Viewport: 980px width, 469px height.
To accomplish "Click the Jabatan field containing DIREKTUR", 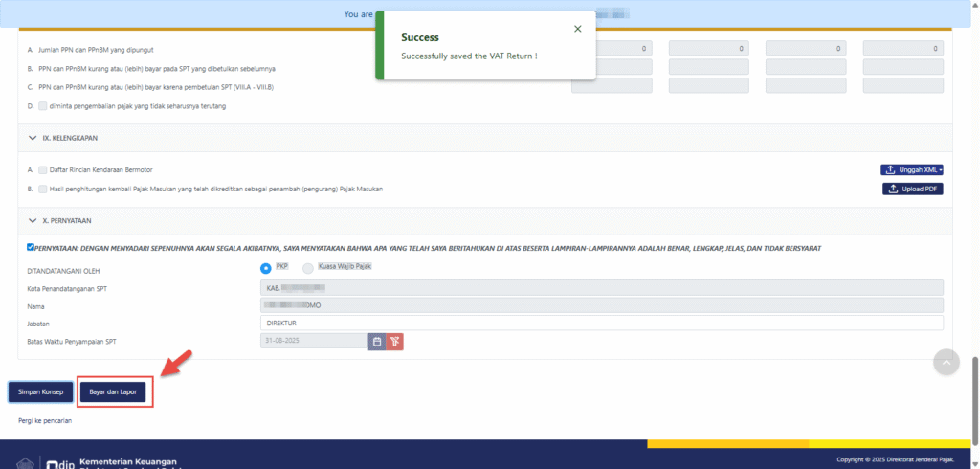I will pos(601,323).
